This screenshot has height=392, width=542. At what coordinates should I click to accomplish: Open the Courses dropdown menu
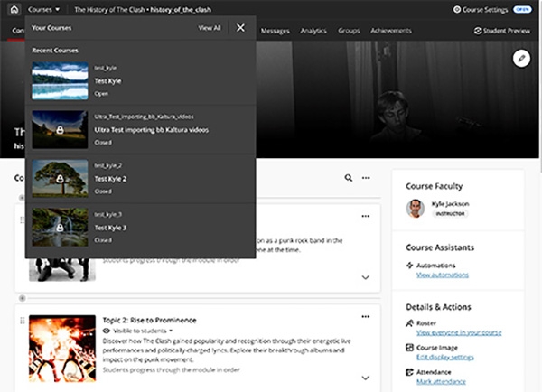(43, 9)
